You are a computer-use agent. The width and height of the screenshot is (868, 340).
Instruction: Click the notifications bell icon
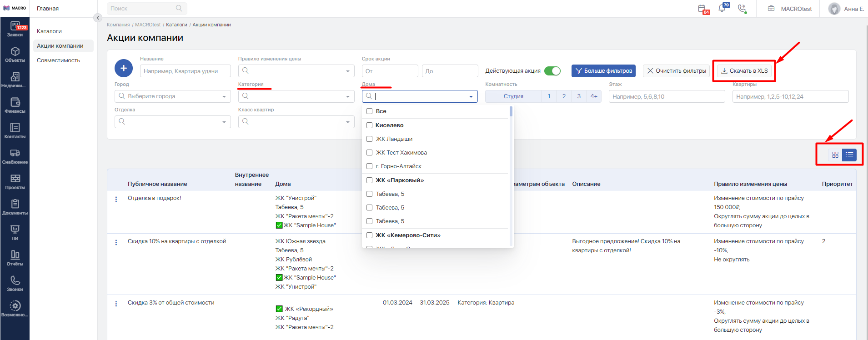722,9
